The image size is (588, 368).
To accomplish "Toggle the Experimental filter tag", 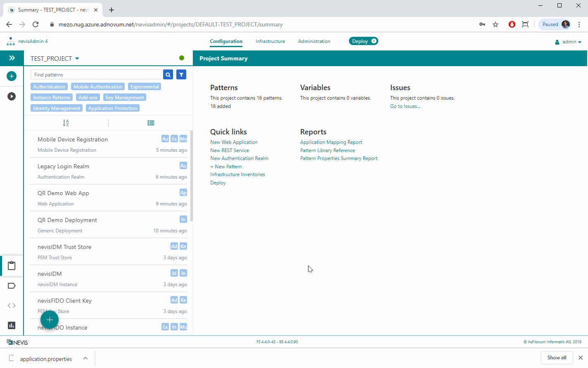I will [x=145, y=87].
